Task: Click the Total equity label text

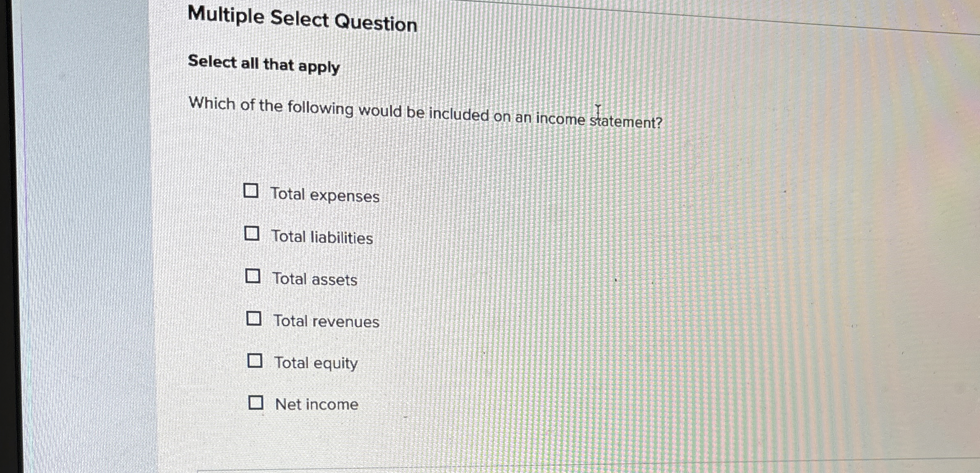Action: pyautogui.click(x=316, y=363)
